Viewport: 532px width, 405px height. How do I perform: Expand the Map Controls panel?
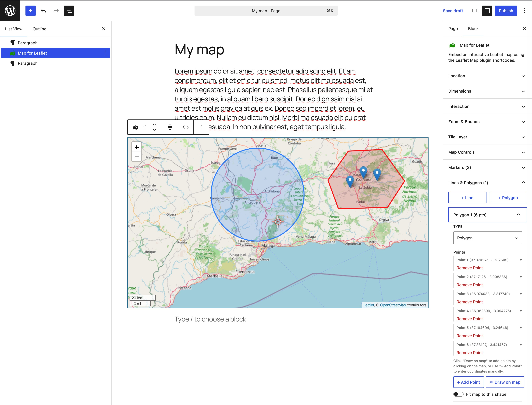pyautogui.click(x=487, y=152)
